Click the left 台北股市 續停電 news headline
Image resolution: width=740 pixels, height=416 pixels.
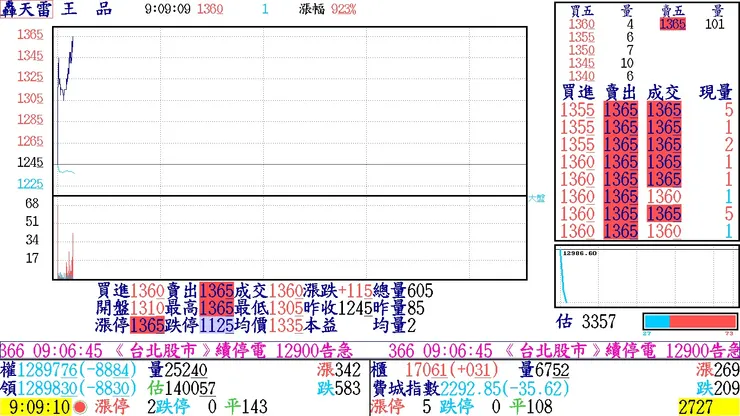[x=177, y=351]
